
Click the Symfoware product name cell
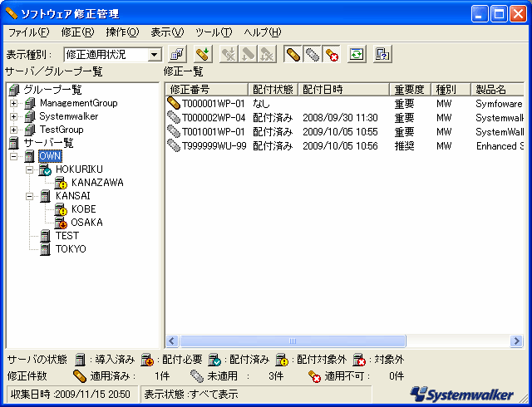click(499, 104)
